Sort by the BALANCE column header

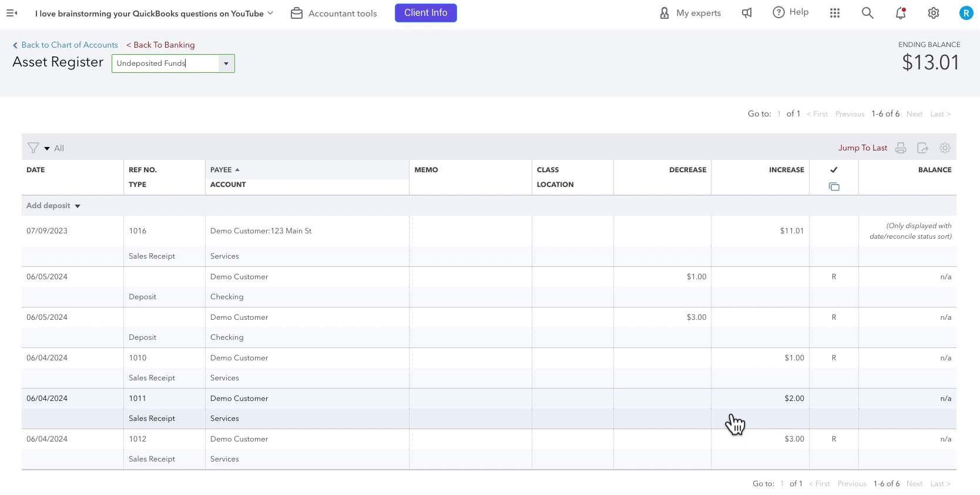935,170
